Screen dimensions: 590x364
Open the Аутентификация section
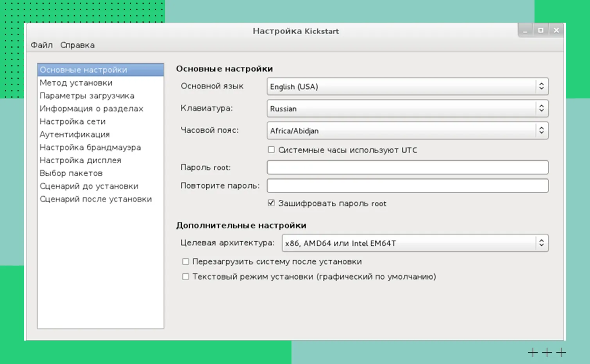[x=75, y=134]
